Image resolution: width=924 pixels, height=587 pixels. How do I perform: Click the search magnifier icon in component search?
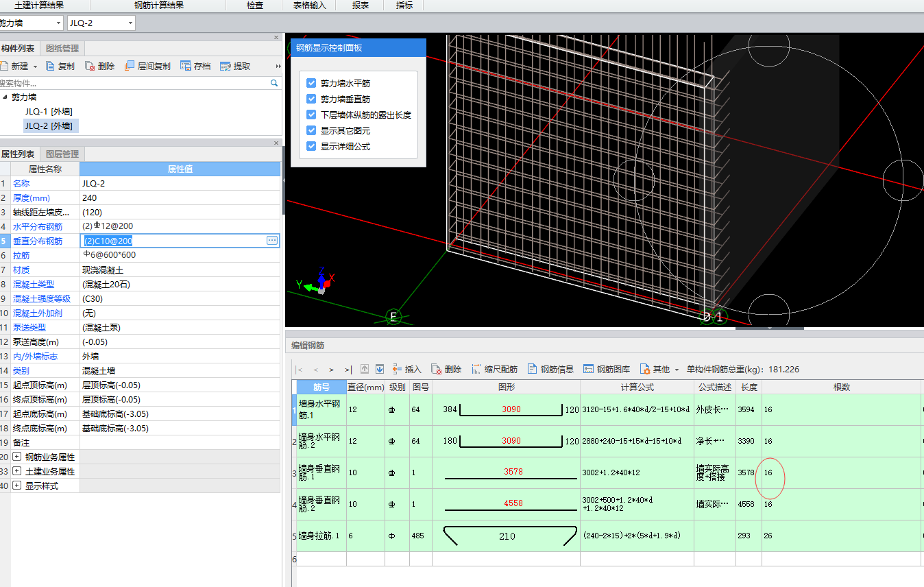pos(275,83)
